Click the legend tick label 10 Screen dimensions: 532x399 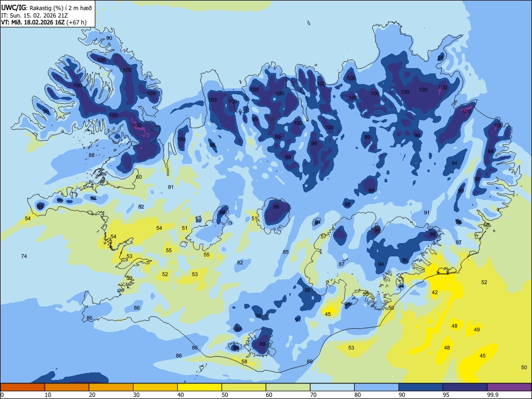click(48, 395)
